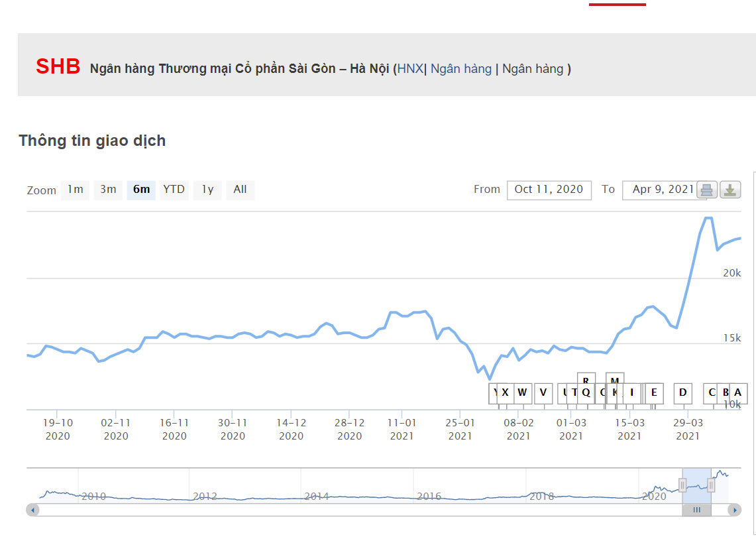Select the 3m zoom range
The image size is (756, 539).
tap(108, 190)
